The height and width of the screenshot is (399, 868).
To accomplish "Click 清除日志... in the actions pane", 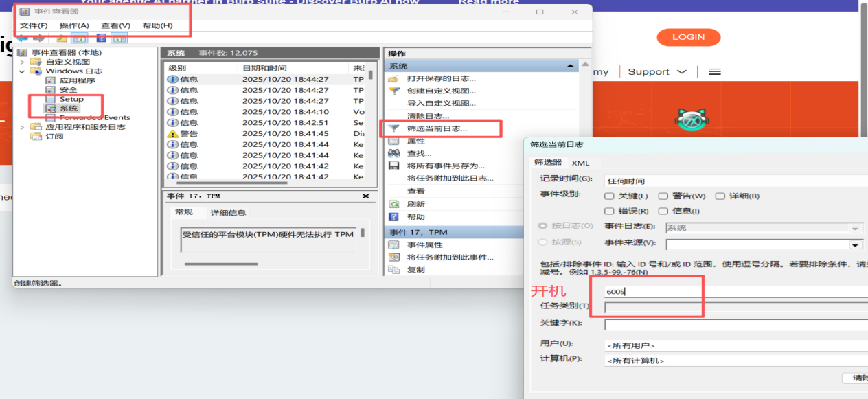I will (x=428, y=116).
